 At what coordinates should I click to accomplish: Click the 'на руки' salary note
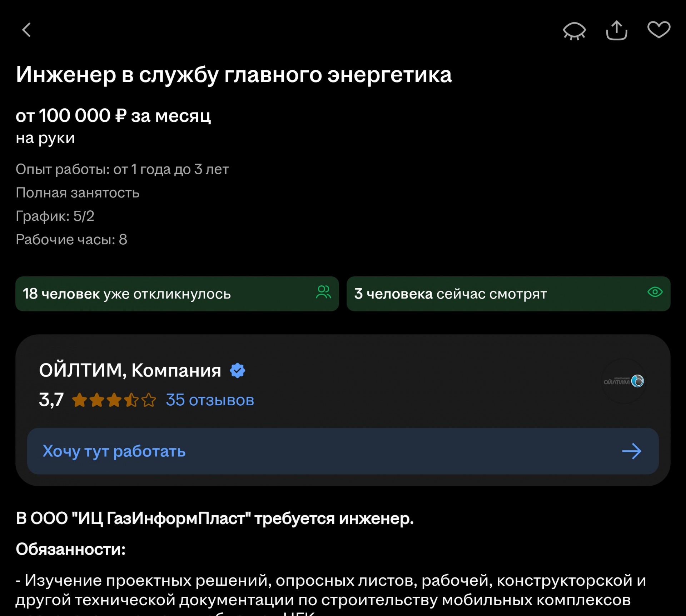pos(45,138)
